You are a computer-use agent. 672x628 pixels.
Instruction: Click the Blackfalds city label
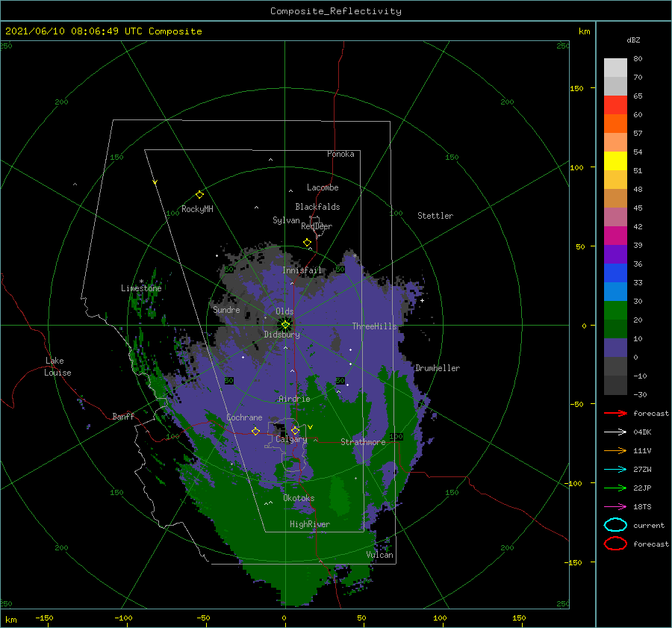317,207
